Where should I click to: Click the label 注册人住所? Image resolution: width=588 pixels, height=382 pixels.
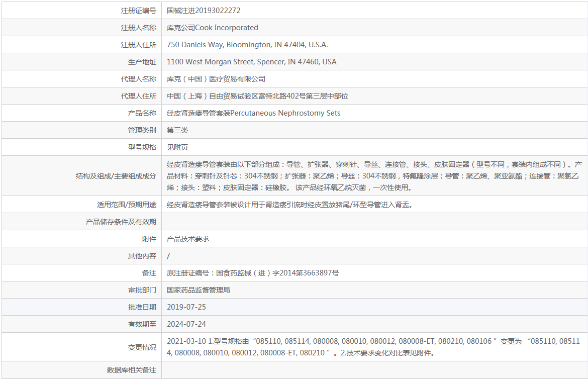[138, 45]
